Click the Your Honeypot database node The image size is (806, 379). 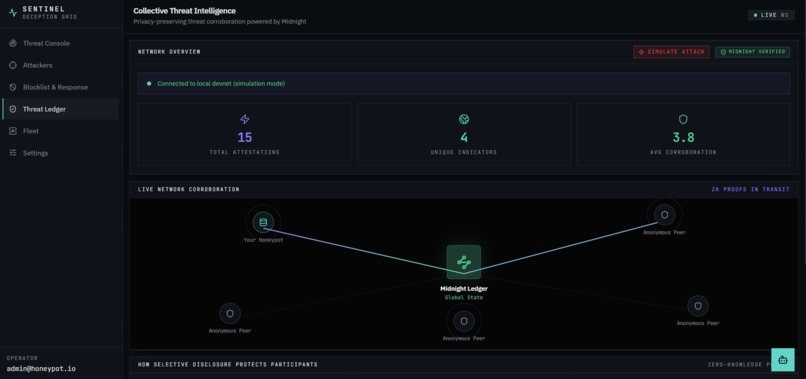(x=263, y=223)
